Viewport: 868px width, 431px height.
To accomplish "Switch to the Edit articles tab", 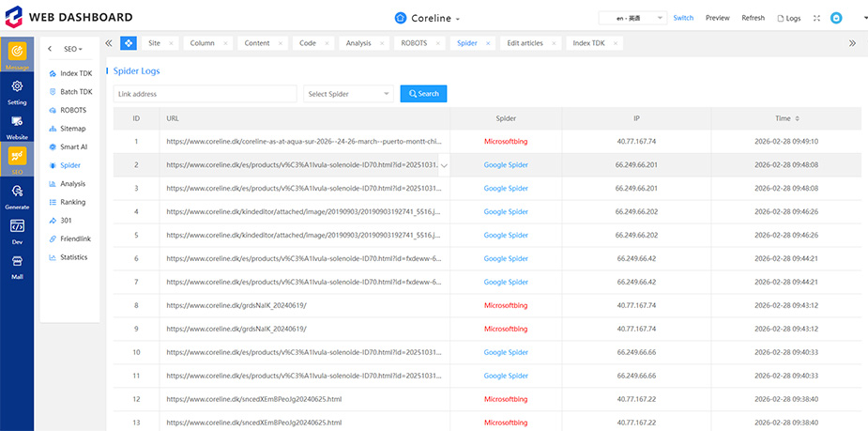I will click(x=527, y=43).
